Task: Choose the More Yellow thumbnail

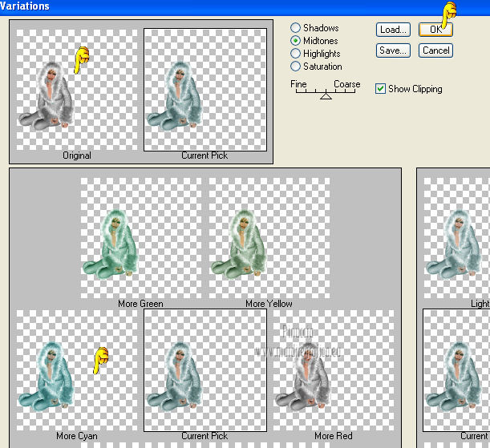Action: tap(269, 238)
